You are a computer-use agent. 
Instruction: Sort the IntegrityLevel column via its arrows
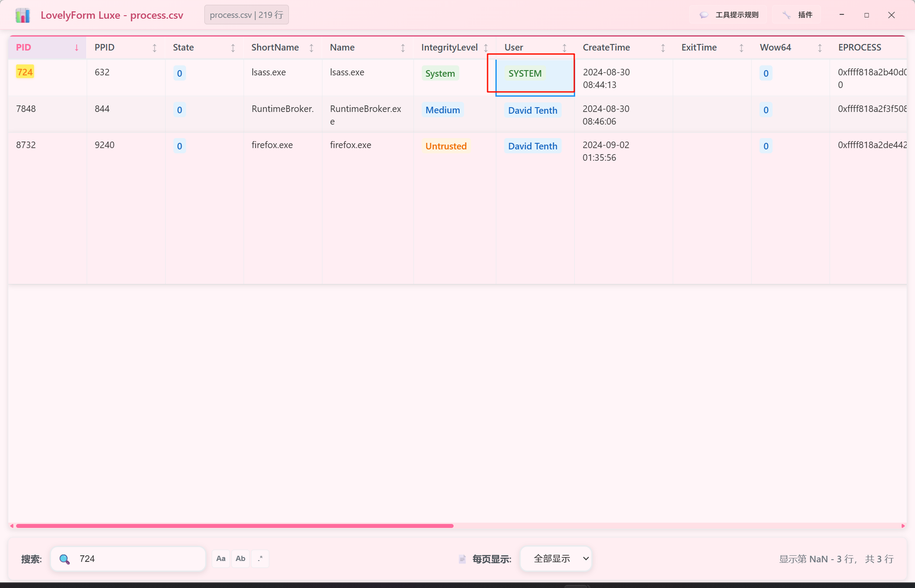486,48
